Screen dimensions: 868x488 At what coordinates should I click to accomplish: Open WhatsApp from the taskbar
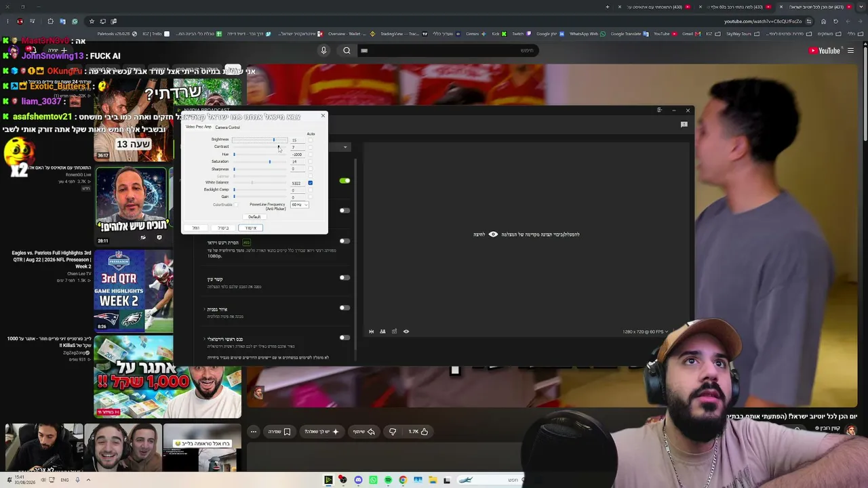pos(373,480)
